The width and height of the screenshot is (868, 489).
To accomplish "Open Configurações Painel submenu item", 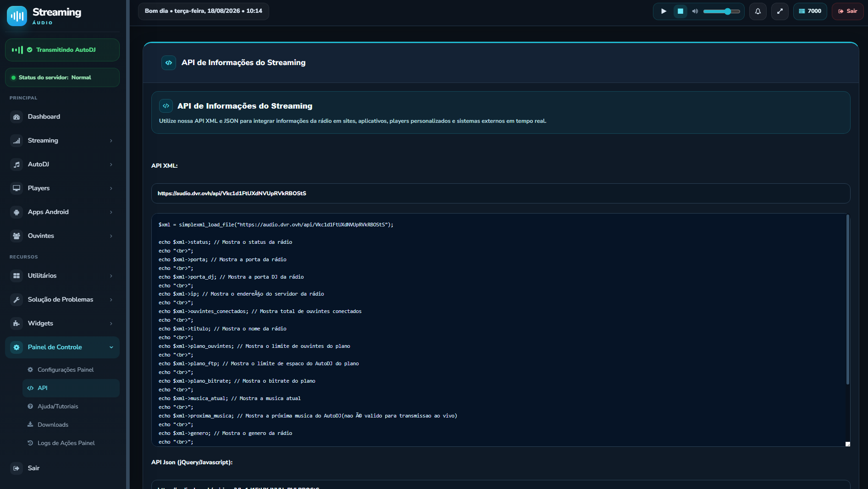I will (x=71, y=370).
